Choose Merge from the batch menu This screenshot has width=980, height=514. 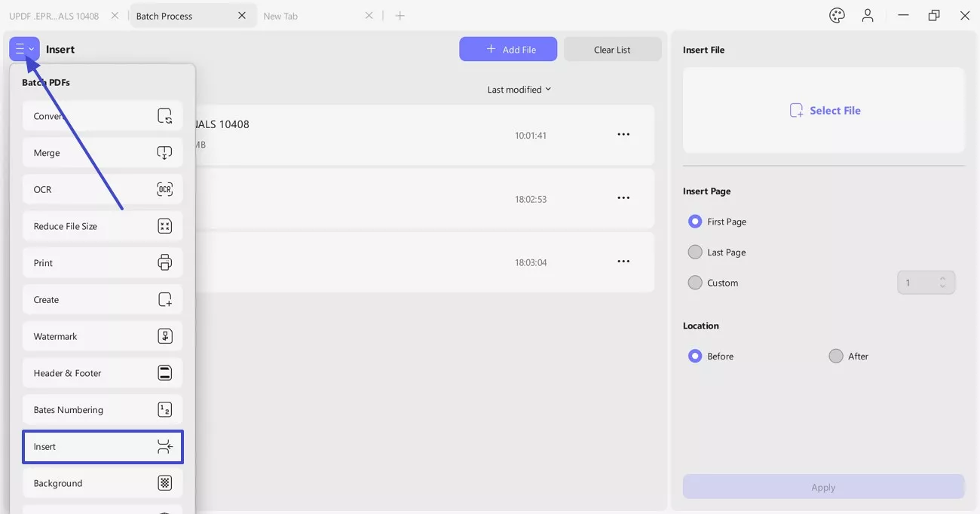[x=103, y=153]
